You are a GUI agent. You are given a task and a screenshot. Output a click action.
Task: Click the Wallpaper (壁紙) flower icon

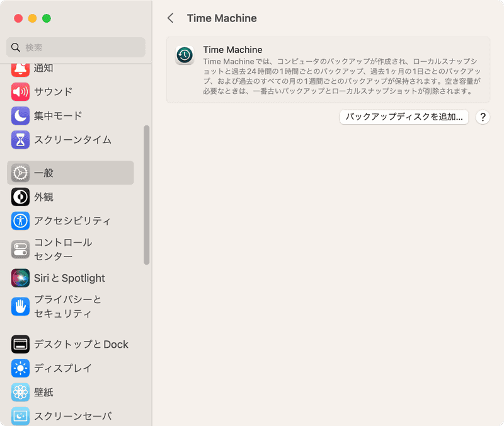[20, 392]
